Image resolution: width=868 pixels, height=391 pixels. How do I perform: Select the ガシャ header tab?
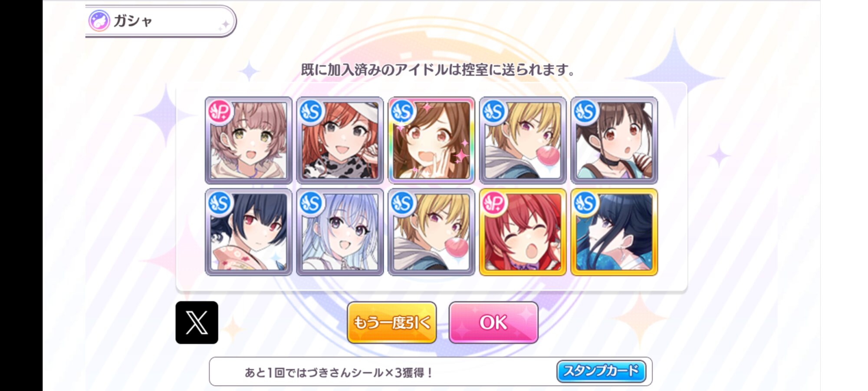pos(161,21)
